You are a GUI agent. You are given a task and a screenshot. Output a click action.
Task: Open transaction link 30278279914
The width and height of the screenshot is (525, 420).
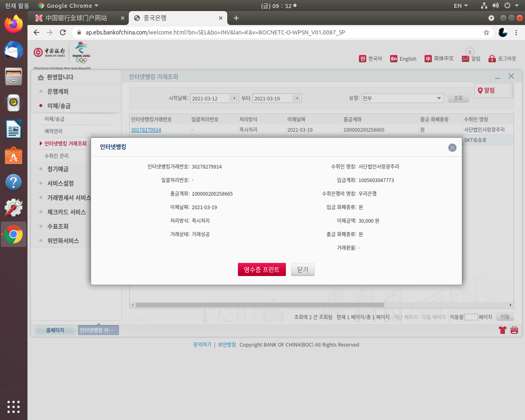point(146,130)
